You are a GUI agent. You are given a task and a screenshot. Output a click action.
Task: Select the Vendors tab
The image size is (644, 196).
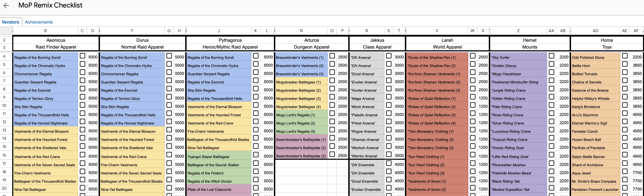(x=10, y=22)
